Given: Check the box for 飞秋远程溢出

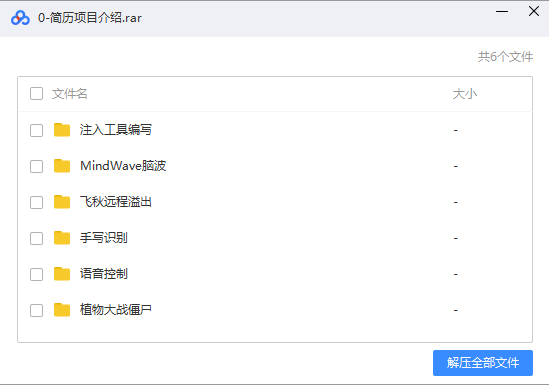Looking at the screenshot, I should pyautogui.click(x=36, y=203).
